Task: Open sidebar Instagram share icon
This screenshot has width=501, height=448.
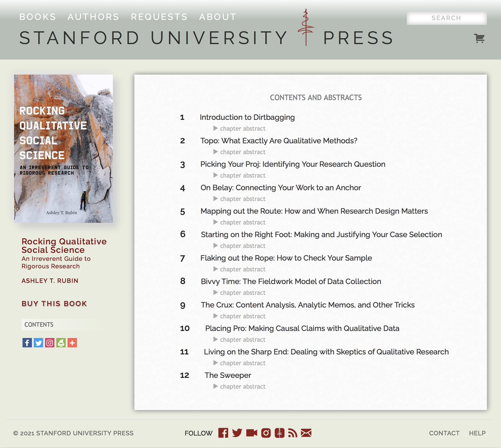Action: pos(50,343)
